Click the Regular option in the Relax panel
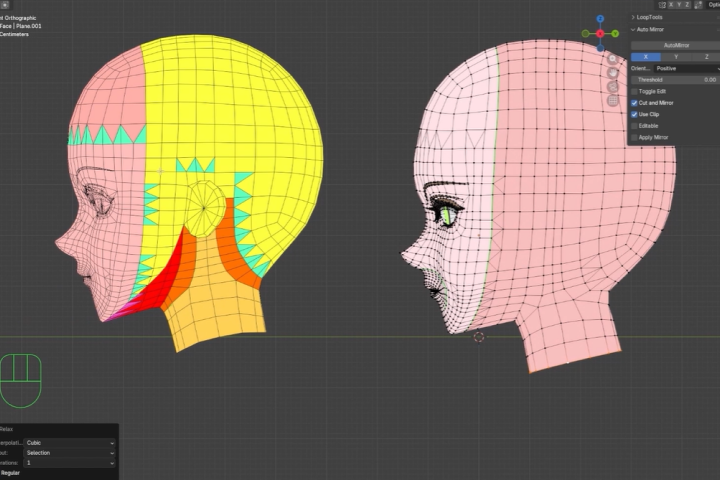The width and height of the screenshot is (720, 480). click(x=10, y=473)
